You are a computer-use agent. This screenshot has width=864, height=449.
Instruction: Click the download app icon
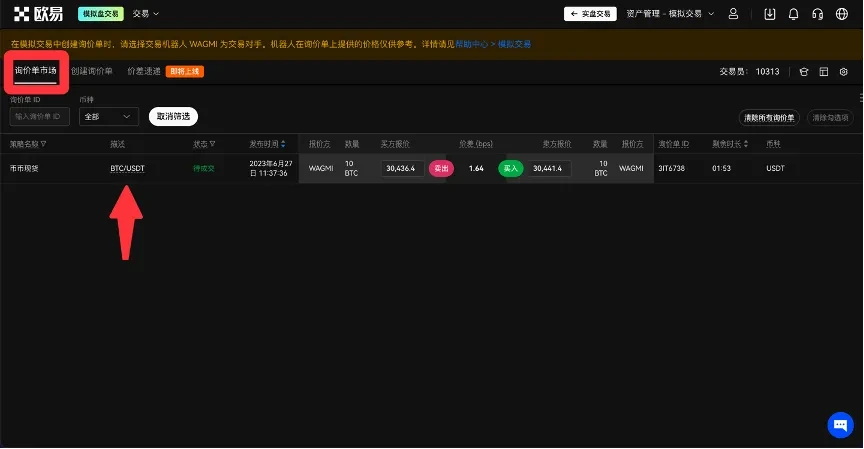tap(769, 14)
